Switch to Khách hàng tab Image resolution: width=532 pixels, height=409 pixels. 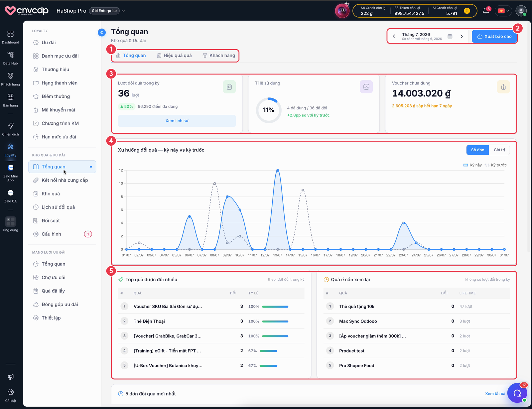click(219, 56)
